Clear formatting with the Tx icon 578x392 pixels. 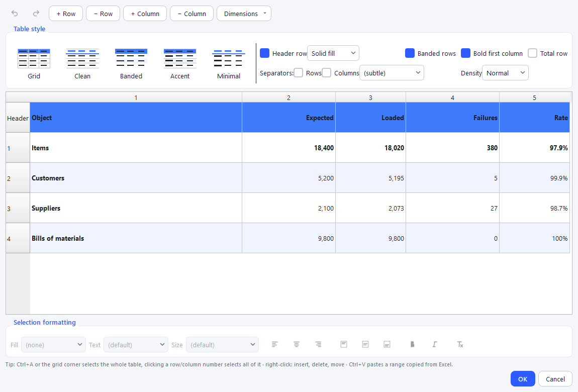tap(460, 344)
